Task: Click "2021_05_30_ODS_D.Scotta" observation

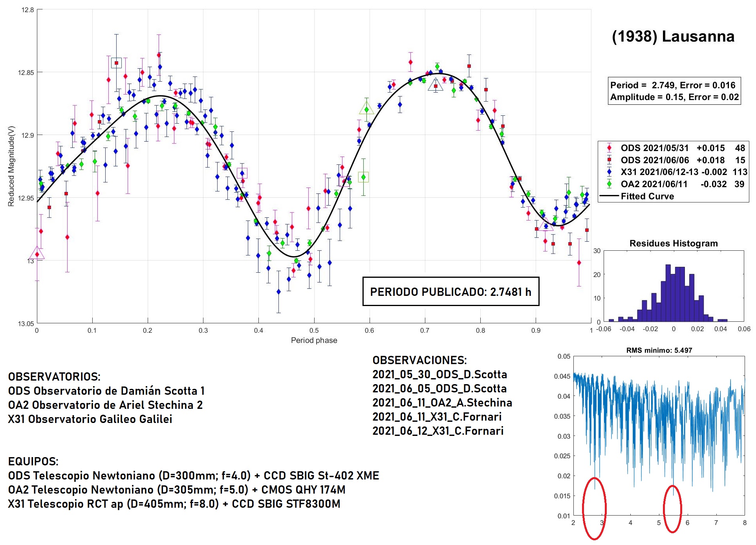Action: click(x=439, y=374)
